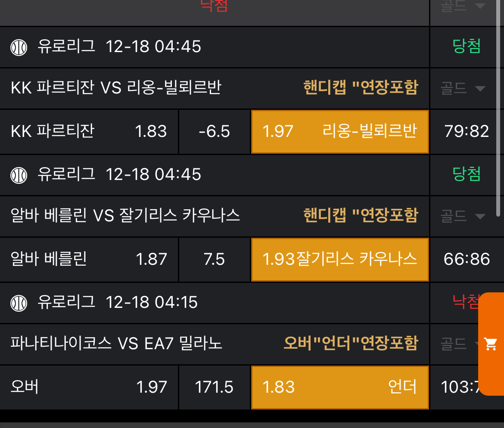Open the orange shopping cart button
This screenshot has width=504, height=428.
pyautogui.click(x=491, y=344)
